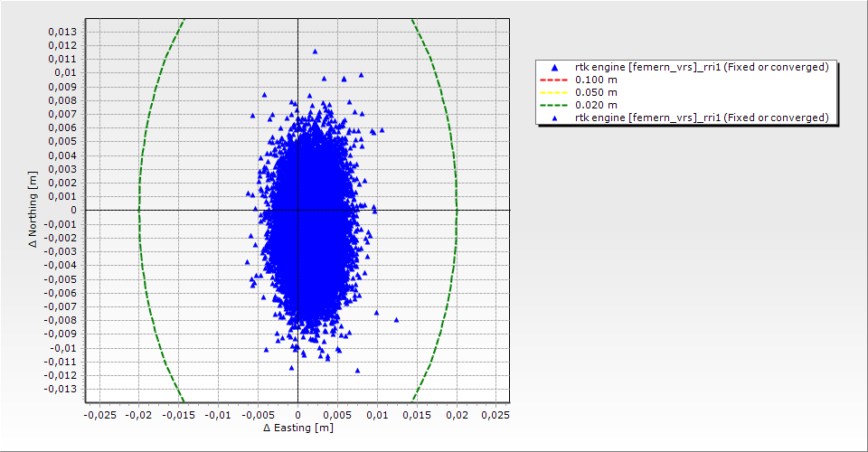The height and width of the screenshot is (452, 868).
Task: Click the first rtk engine legend entry text
Action: (702, 68)
